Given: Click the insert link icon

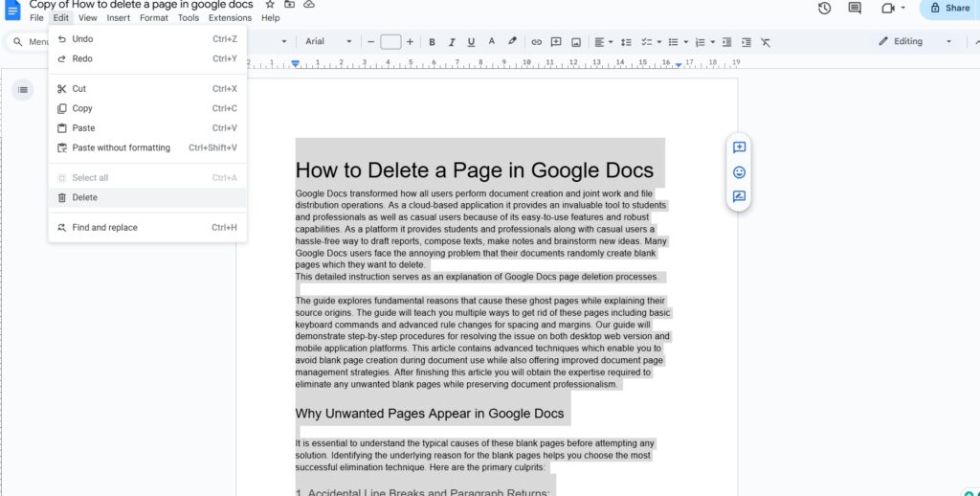Looking at the screenshot, I should pos(536,42).
